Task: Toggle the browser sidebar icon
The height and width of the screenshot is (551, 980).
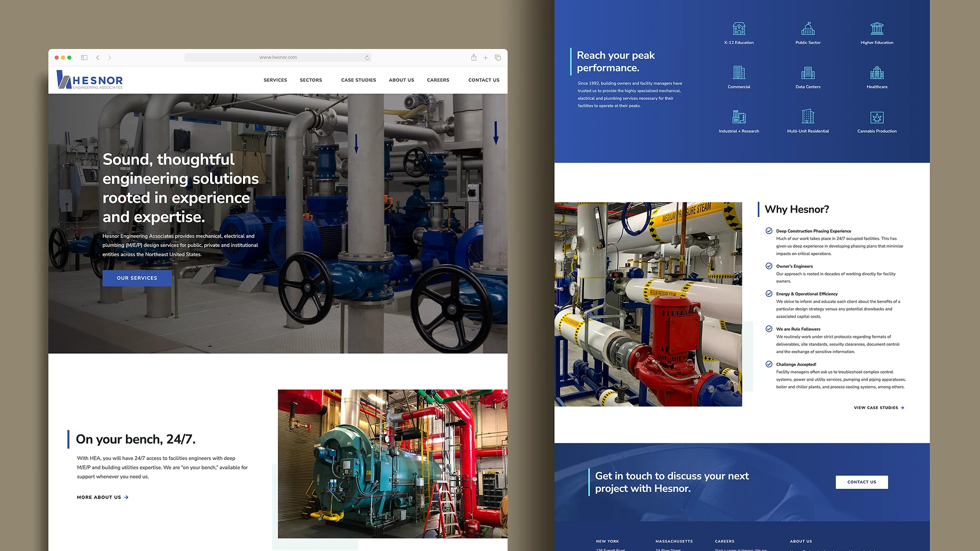Action: coord(84,57)
